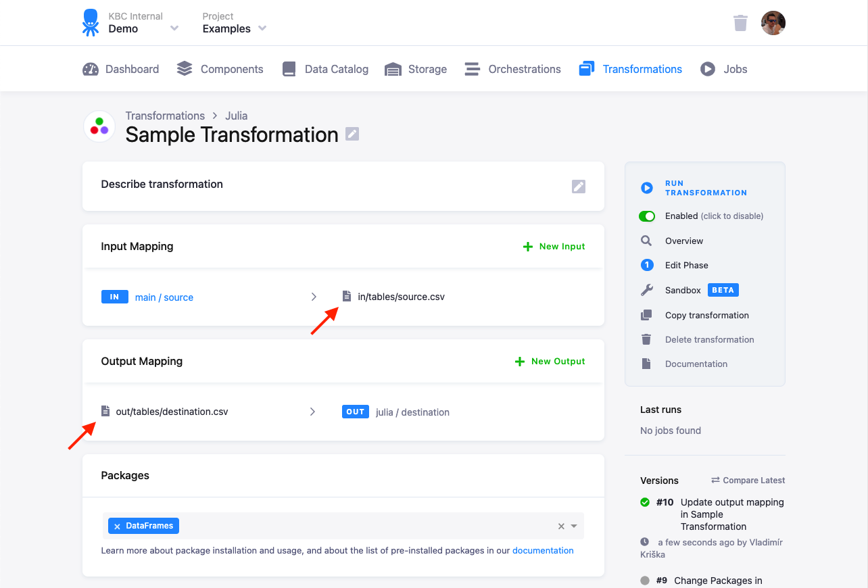
Task: Edit the Sample Transformation title pencil icon
Action: pos(352,134)
